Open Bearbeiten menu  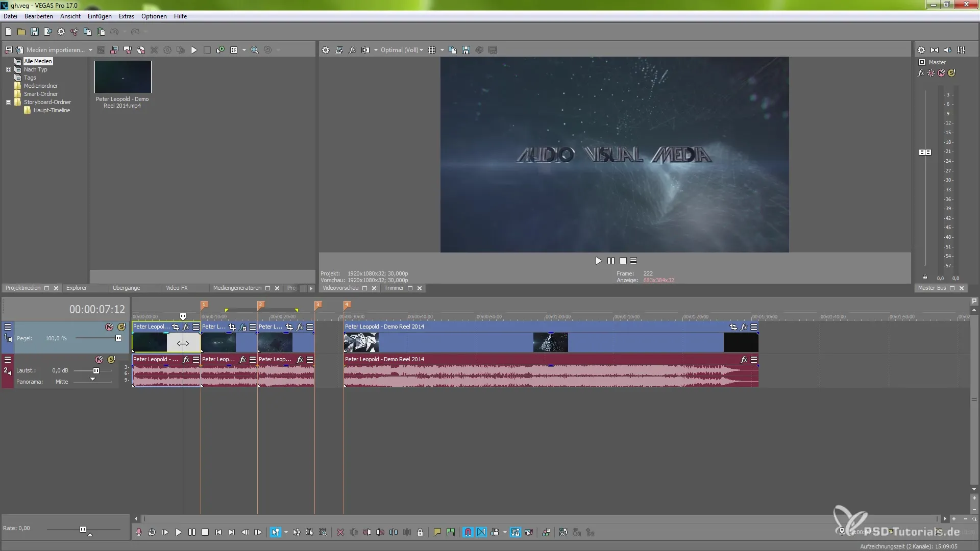39,16
